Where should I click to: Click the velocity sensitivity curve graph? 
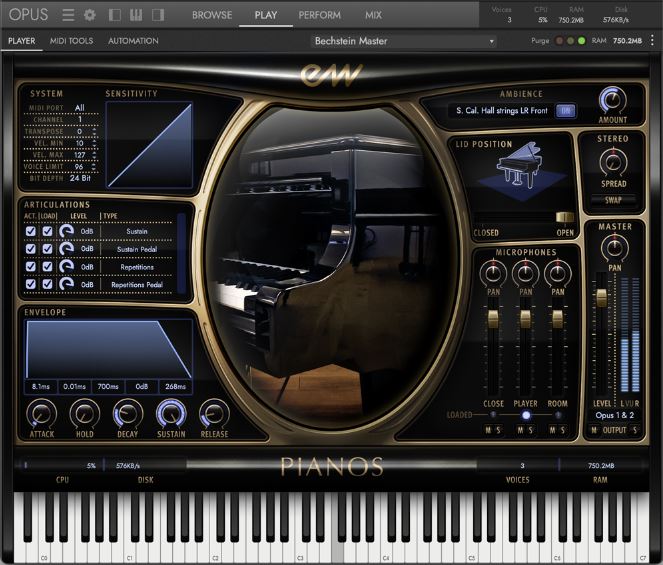point(149,145)
